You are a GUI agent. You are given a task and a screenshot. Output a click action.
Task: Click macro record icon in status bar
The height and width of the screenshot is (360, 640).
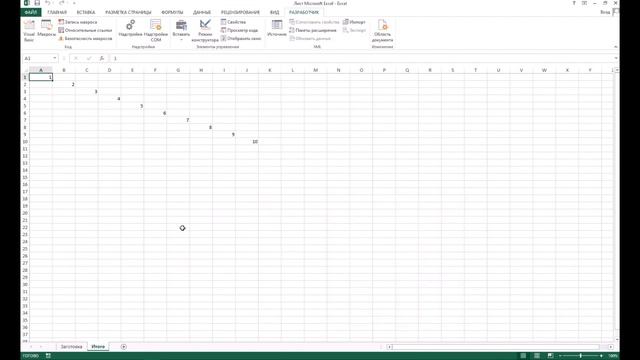point(48,356)
